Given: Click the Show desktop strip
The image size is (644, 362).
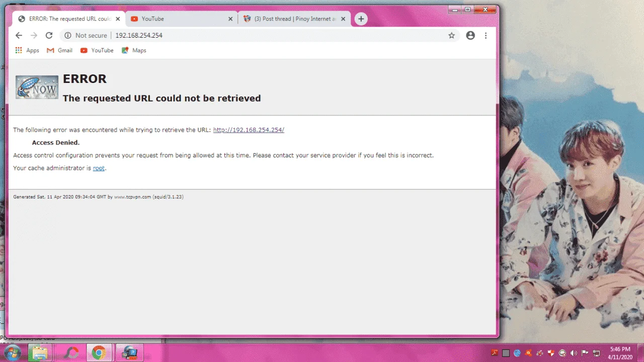Looking at the screenshot, I should (640, 353).
